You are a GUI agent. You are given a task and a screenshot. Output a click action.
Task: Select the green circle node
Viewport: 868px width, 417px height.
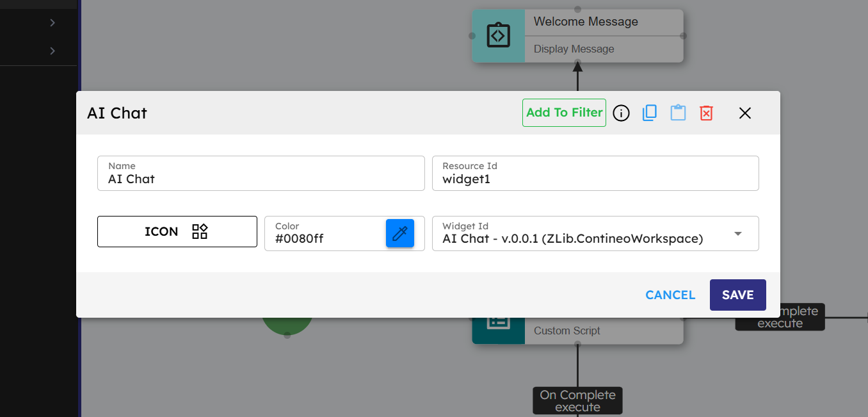click(x=287, y=325)
